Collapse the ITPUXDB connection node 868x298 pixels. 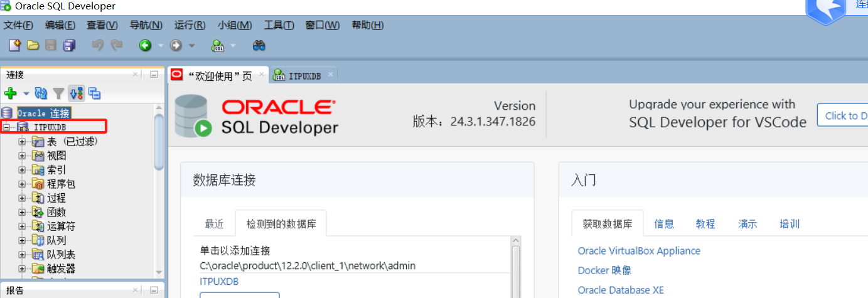click(x=7, y=127)
